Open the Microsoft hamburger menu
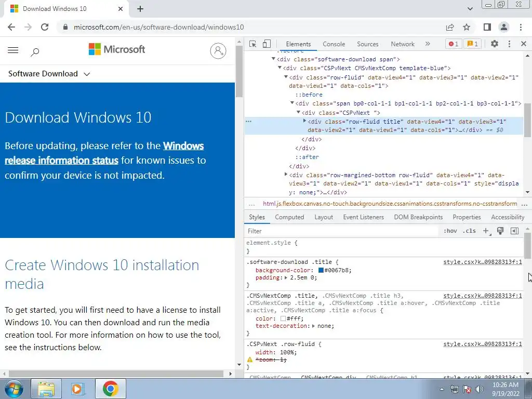Screen dimensions: 532x399 click(13, 50)
